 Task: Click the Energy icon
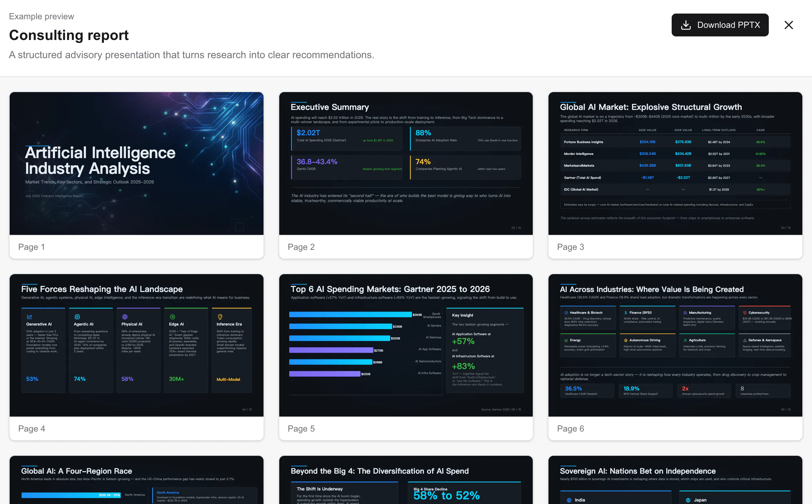click(x=566, y=340)
